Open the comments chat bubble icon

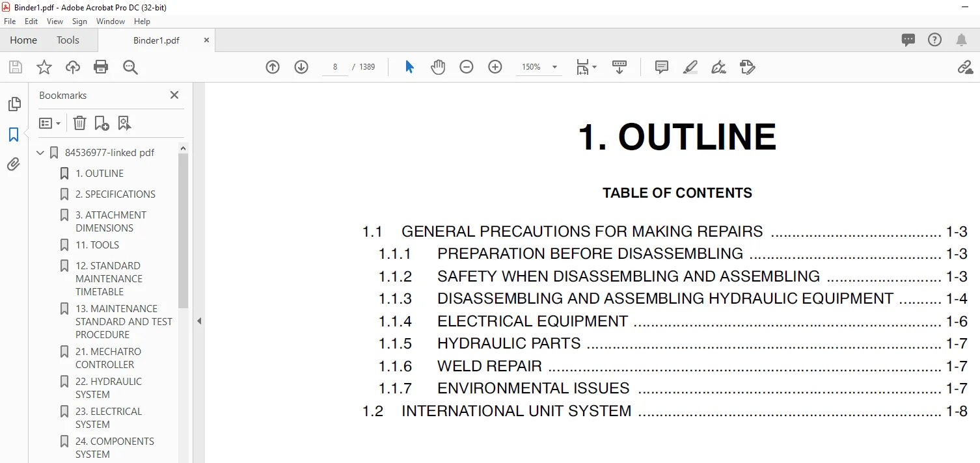click(x=908, y=40)
